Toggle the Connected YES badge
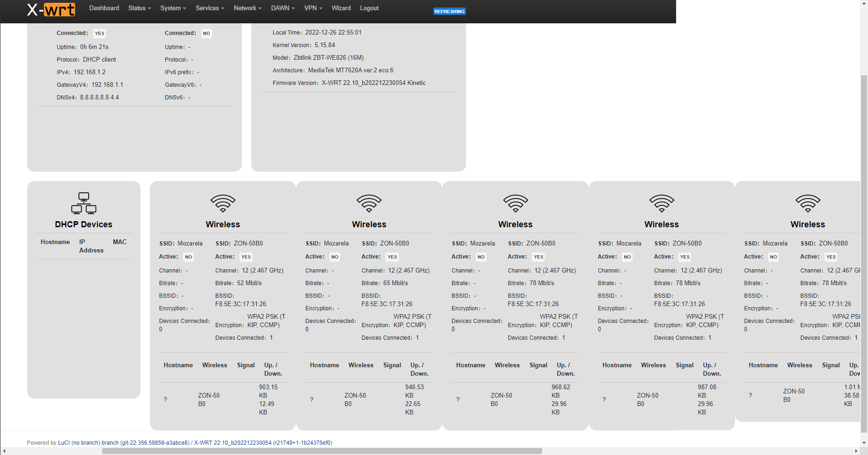 99,33
